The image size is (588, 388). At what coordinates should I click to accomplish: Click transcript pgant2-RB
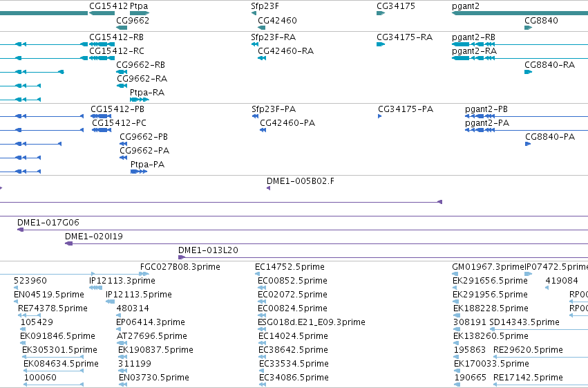(x=473, y=37)
